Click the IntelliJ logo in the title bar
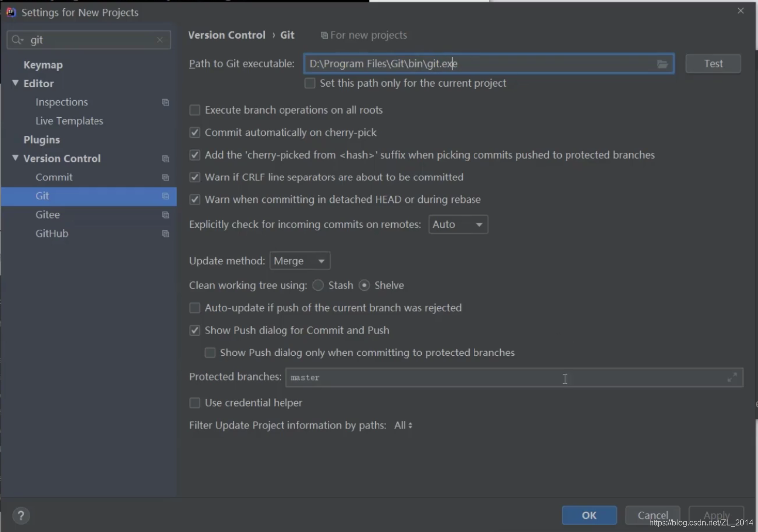Viewport: 758px width, 532px height. coord(11,12)
